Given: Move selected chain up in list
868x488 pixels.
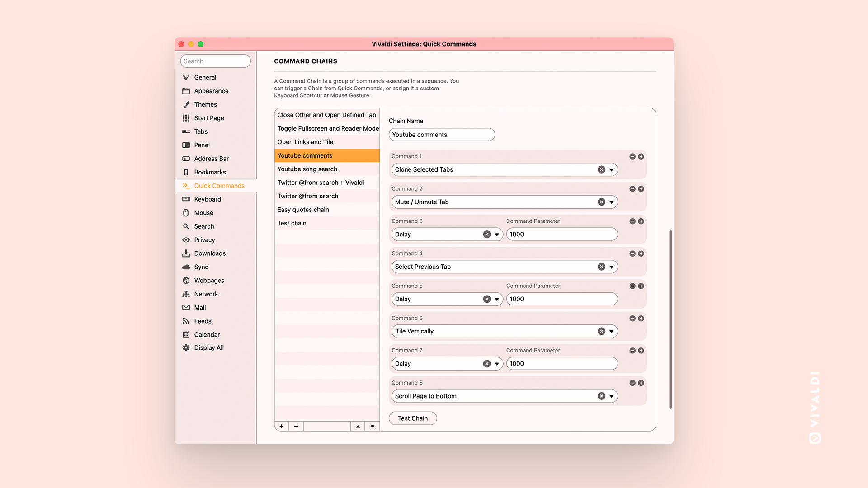Looking at the screenshot, I should pyautogui.click(x=358, y=426).
